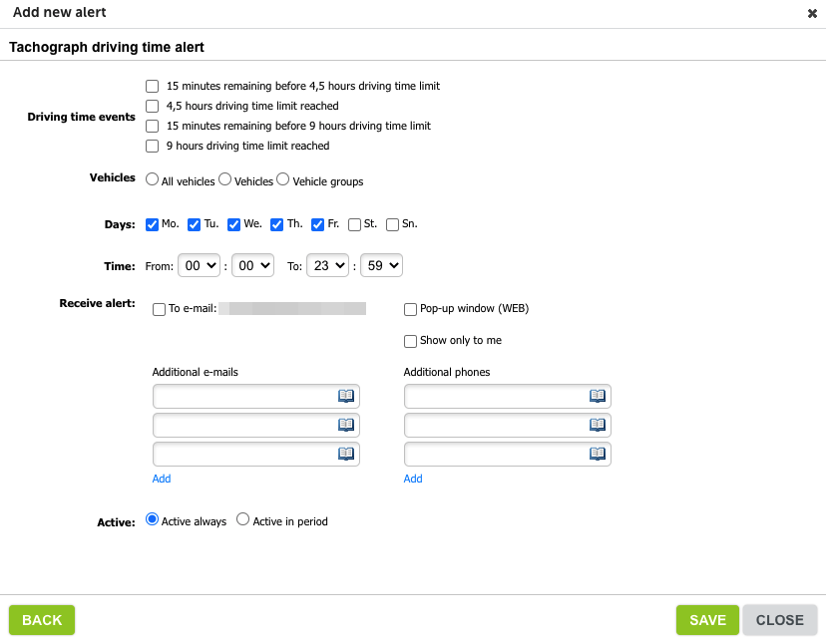Uncheck the Mo. day checkbox
The width and height of the screenshot is (826, 644).
click(153, 224)
